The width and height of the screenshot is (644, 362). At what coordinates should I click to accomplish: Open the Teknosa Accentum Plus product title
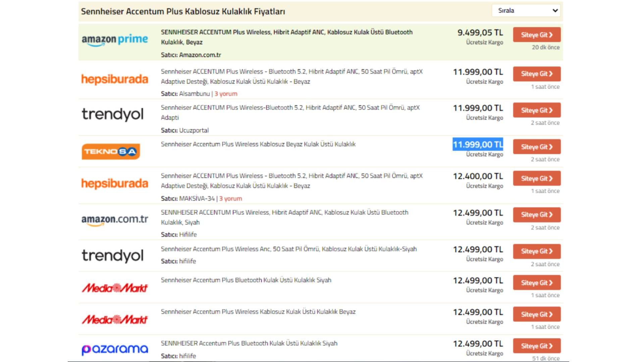(x=258, y=144)
